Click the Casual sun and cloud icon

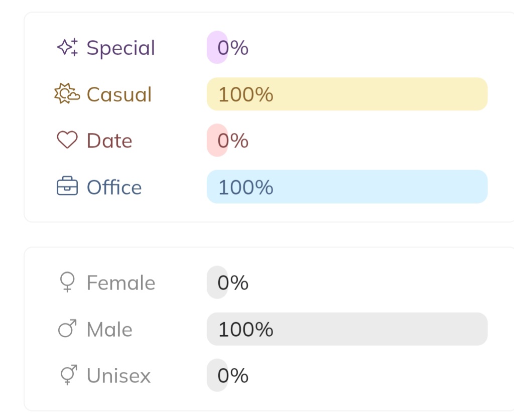click(67, 94)
